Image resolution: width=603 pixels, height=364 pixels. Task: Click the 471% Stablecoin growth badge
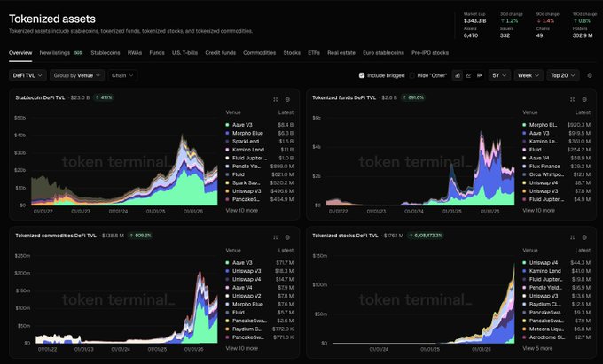pos(104,97)
